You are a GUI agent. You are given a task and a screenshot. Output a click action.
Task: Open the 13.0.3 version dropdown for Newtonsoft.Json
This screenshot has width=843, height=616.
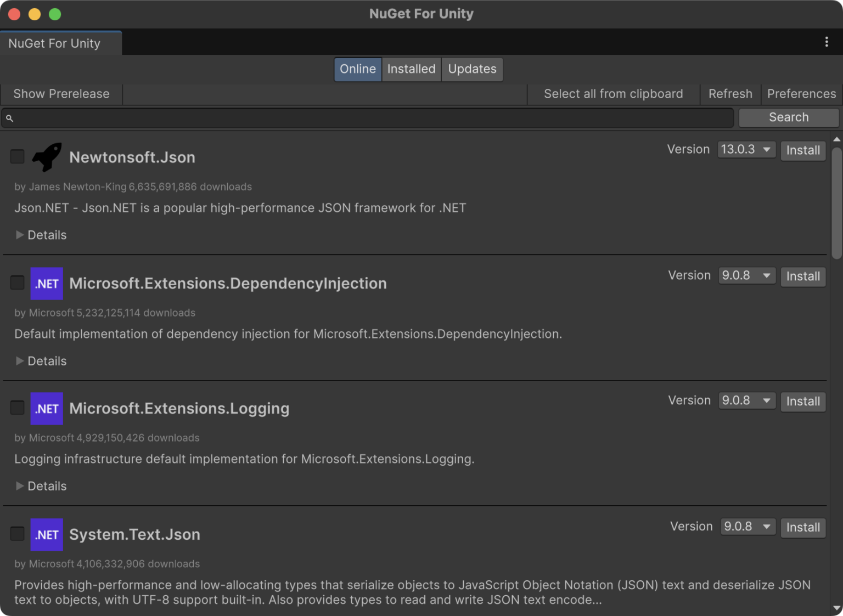tap(746, 149)
